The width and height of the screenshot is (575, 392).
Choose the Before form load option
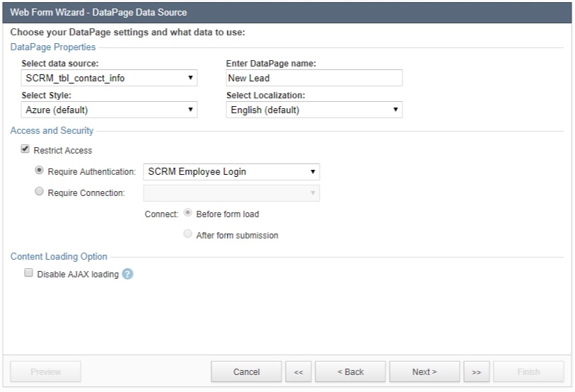[x=187, y=213]
